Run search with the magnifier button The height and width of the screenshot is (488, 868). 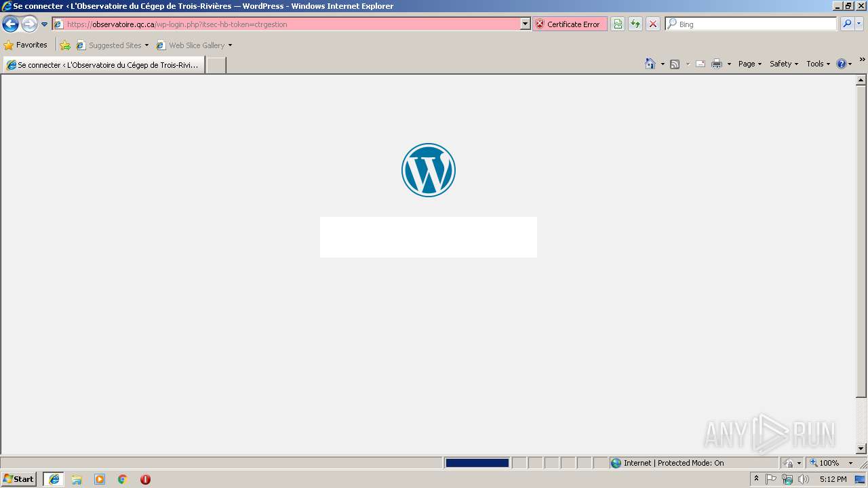pyautogui.click(x=847, y=24)
